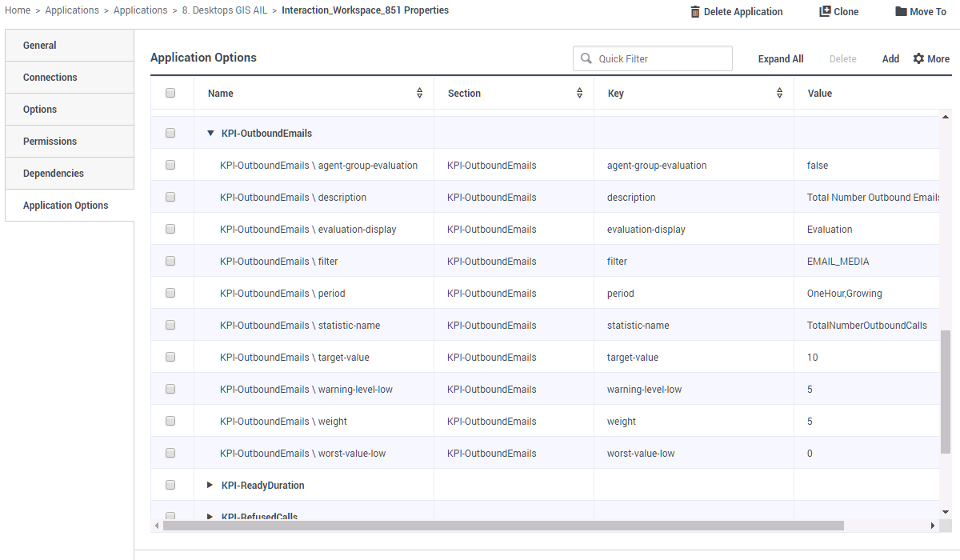
Task: Sort rows using the Key column arrows
Action: pyautogui.click(x=779, y=93)
